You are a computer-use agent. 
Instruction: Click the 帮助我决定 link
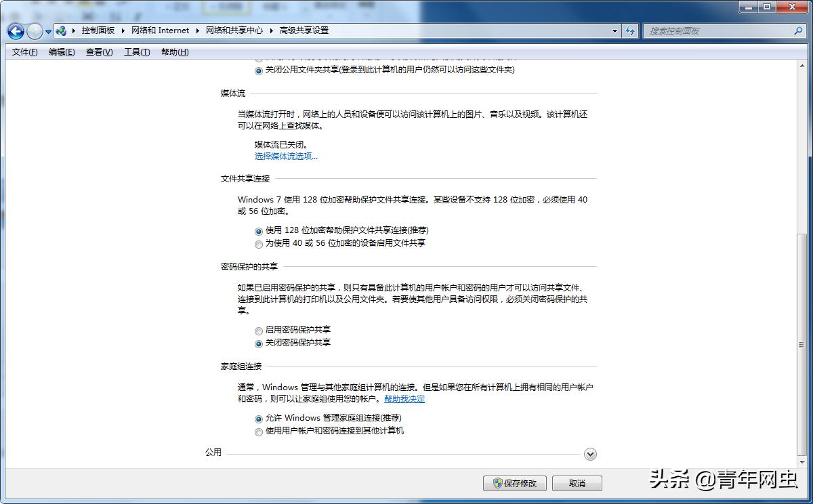pyautogui.click(x=406, y=399)
